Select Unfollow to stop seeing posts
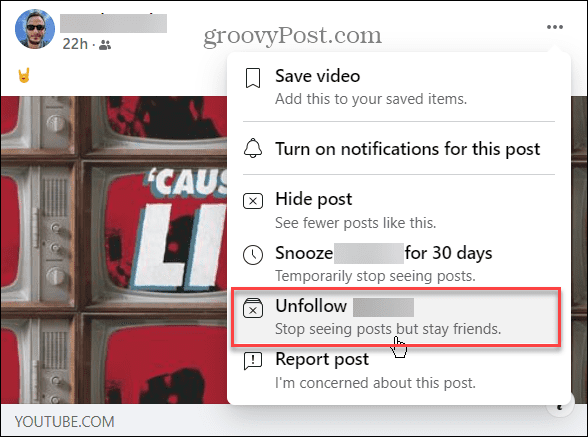The image size is (588, 437). pos(396,317)
